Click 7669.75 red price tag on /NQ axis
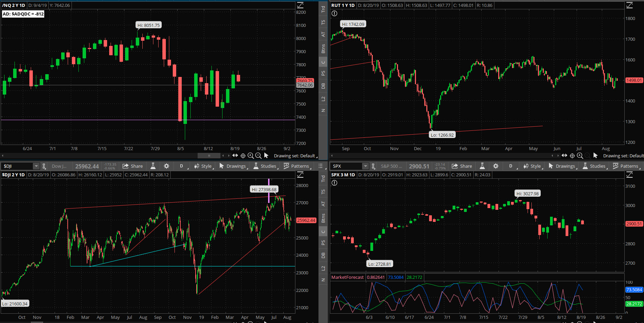Image resolution: width=644 pixels, height=323 pixels. (305, 80)
